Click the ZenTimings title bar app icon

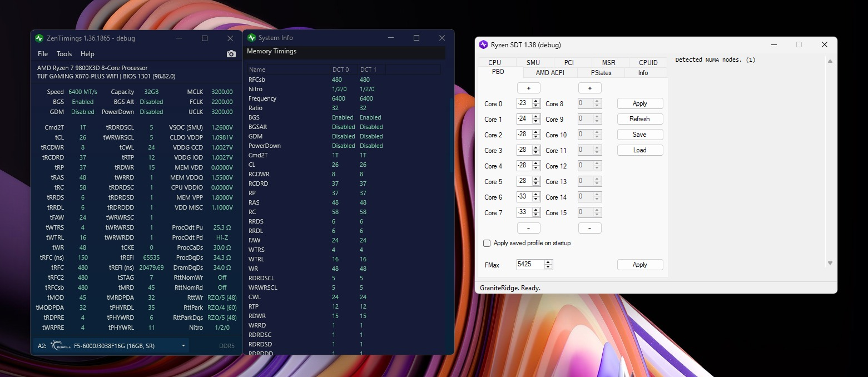[x=39, y=38]
